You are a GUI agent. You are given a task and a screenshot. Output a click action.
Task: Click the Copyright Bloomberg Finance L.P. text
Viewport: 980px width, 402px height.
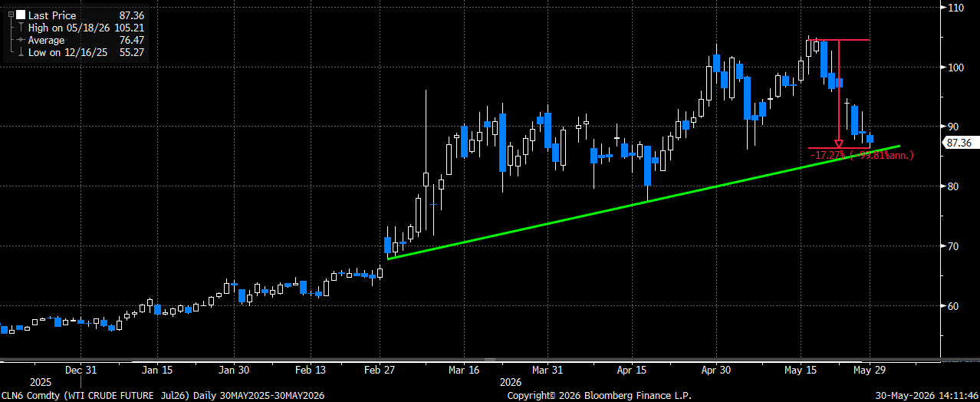(599, 396)
